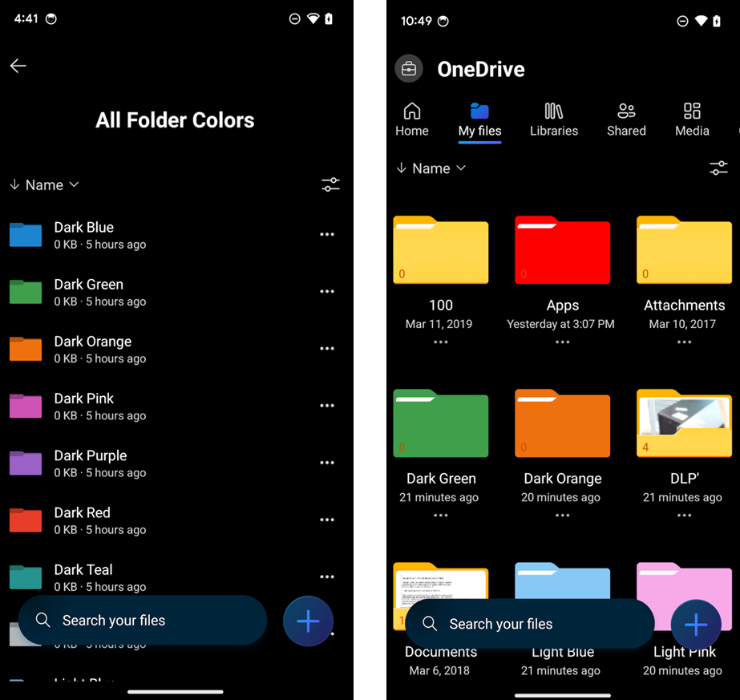Open the Dark Red folder icon
The height and width of the screenshot is (700, 740).
point(26,520)
